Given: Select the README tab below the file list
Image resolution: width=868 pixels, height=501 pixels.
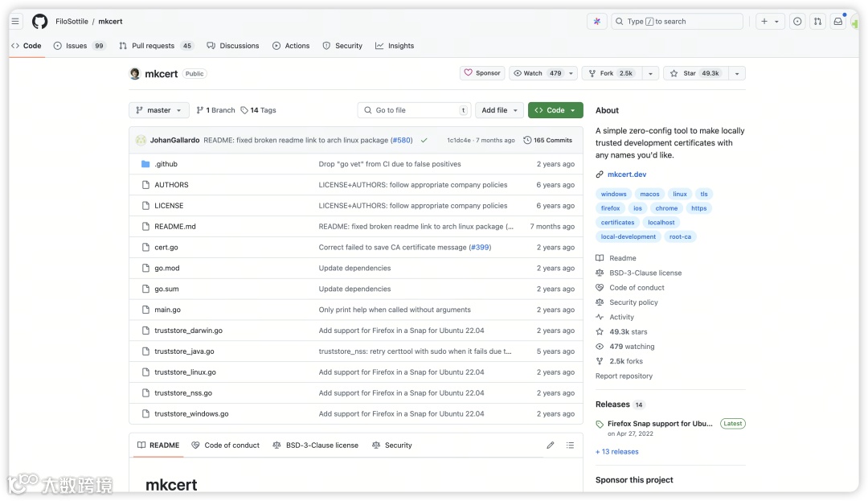Looking at the screenshot, I should pos(158,446).
